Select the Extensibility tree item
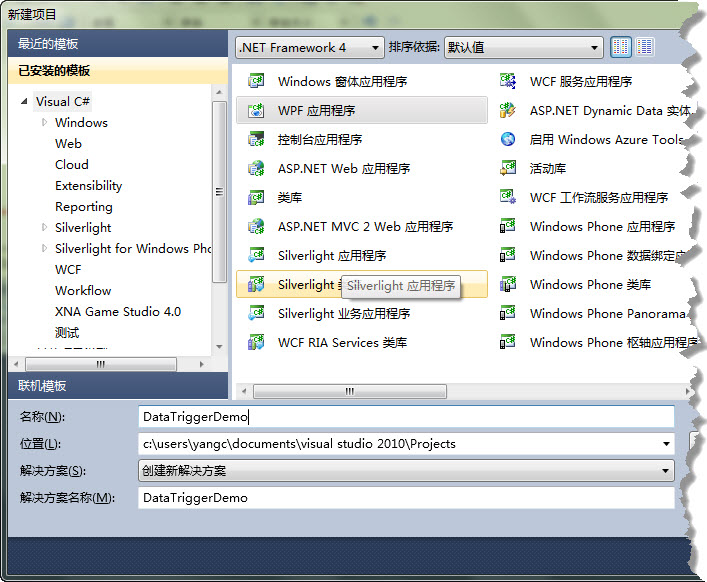The width and height of the screenshot is (707, 582). point(88,186)
